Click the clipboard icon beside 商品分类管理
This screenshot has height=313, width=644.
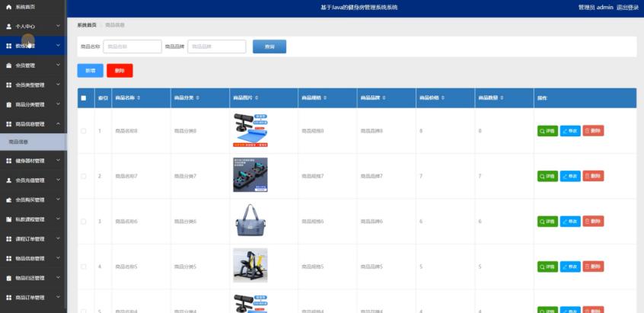point(8,105)
